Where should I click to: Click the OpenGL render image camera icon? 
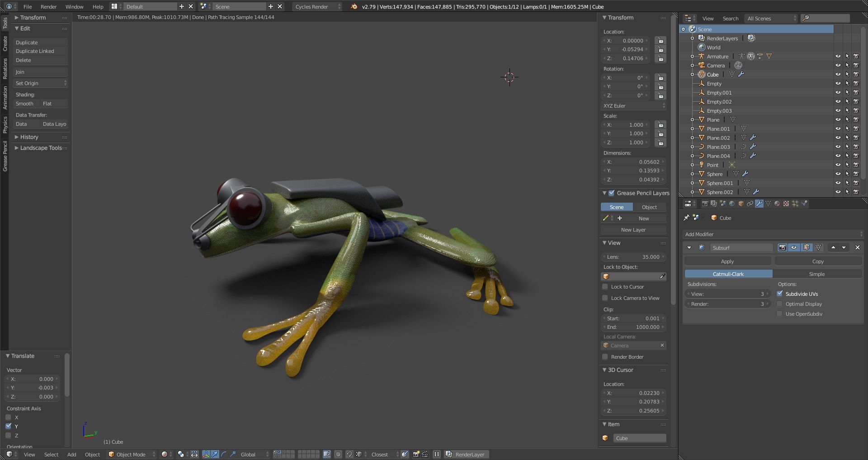pyautogui.click(x=416, y=455)
